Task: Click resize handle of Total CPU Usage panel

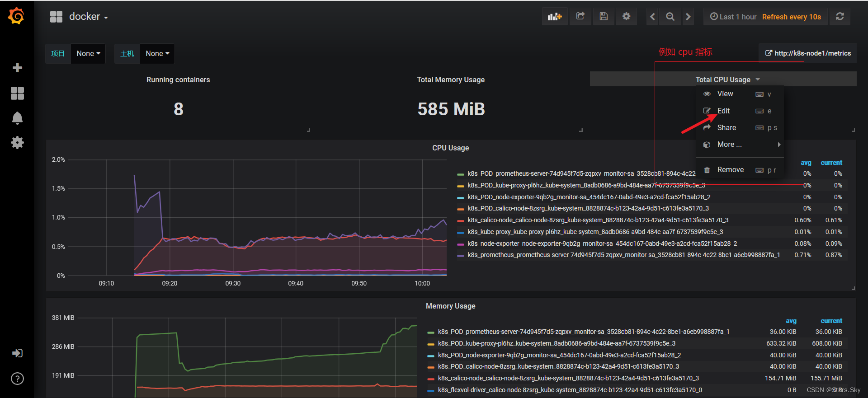Action: tap(853, 130)
